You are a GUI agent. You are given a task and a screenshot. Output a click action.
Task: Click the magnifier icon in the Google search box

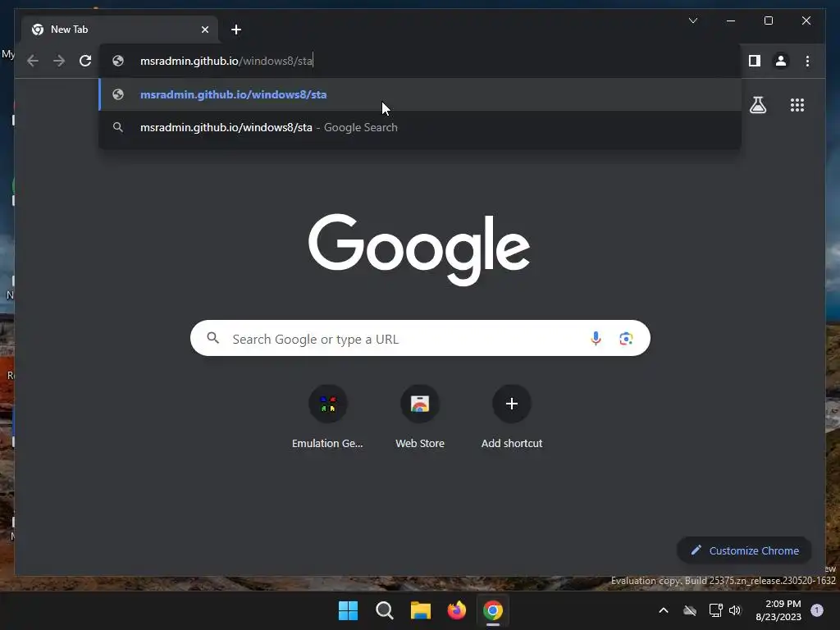pos(213,338)
